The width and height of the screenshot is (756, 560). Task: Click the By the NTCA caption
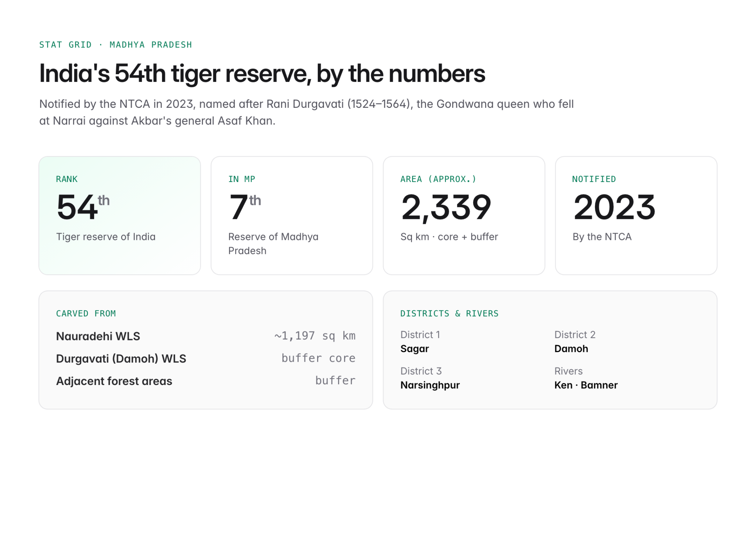tap(602, 237)
